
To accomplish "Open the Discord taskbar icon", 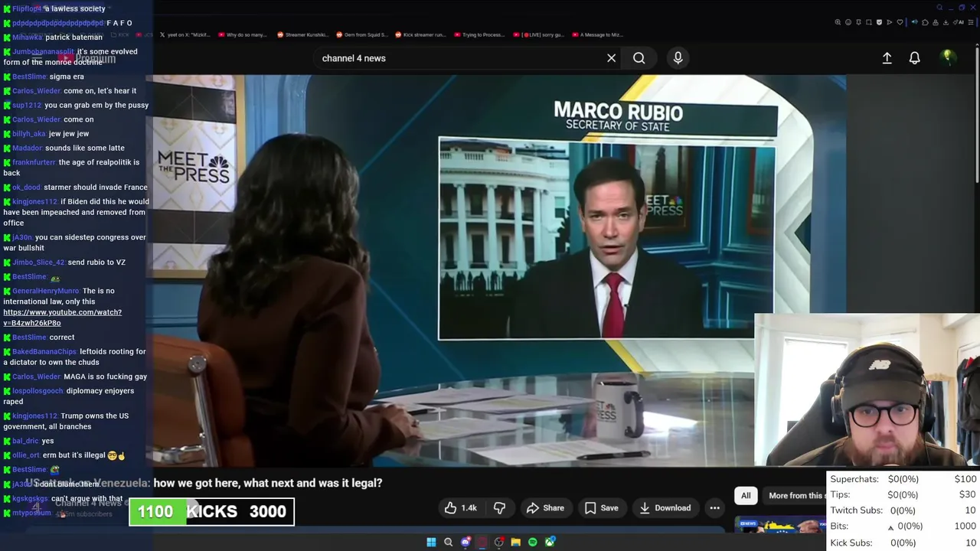I will click(465, 542).
